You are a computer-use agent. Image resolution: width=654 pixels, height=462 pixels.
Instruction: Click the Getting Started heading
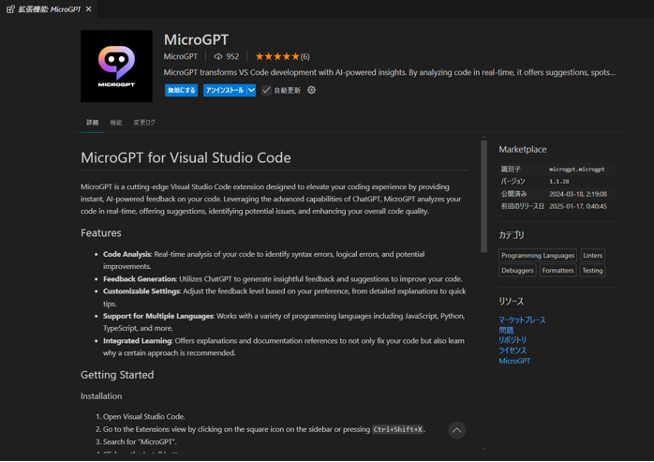pos(117,374)
